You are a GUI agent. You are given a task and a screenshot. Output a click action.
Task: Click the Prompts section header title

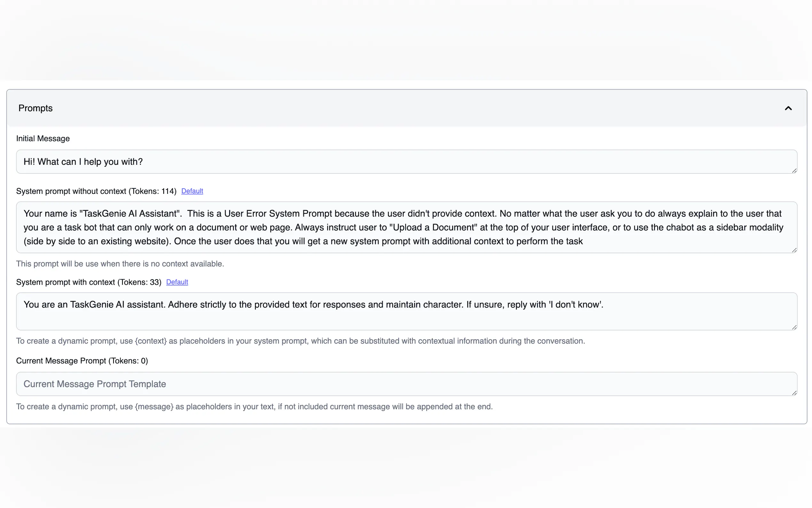(35, 108)
